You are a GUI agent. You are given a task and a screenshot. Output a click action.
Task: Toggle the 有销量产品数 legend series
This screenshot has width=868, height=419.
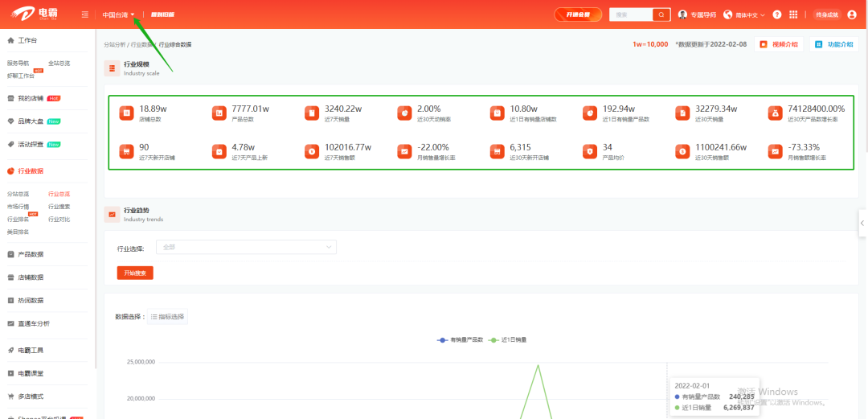461,340
